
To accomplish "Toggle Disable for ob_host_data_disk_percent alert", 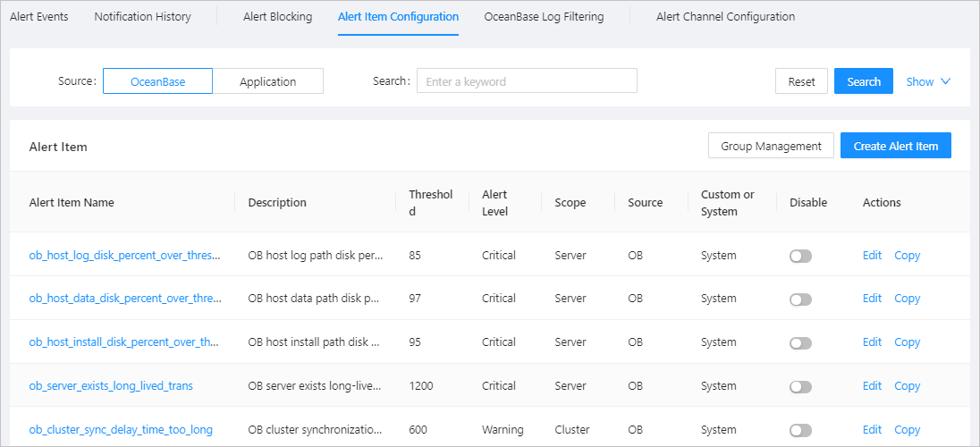I will (800, 299).
